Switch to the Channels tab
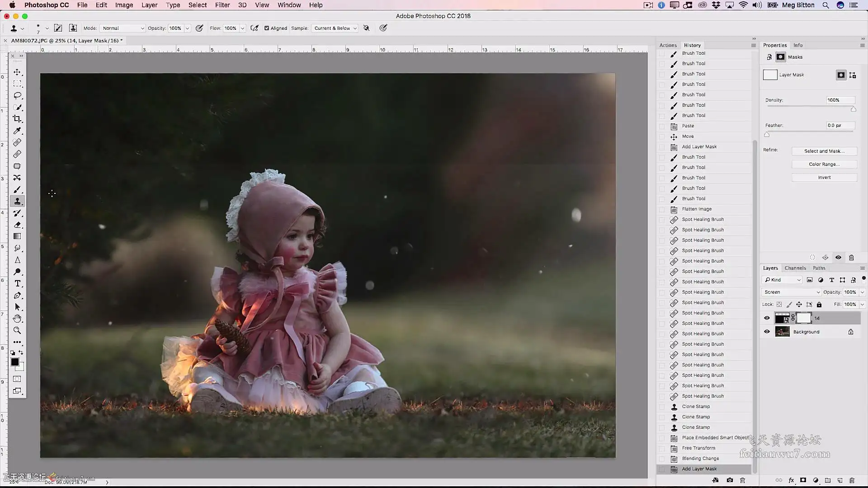This screenshot has width=868, height=488. coord(795,268)
